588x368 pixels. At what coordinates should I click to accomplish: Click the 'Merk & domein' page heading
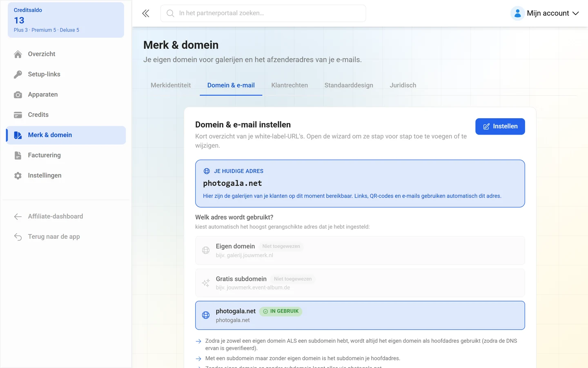181,45
